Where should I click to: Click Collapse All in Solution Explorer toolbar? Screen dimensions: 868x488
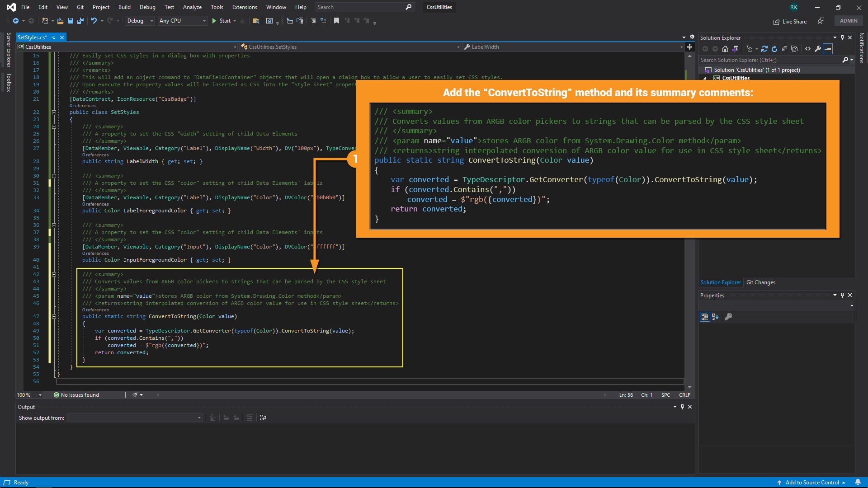(784, 49)
